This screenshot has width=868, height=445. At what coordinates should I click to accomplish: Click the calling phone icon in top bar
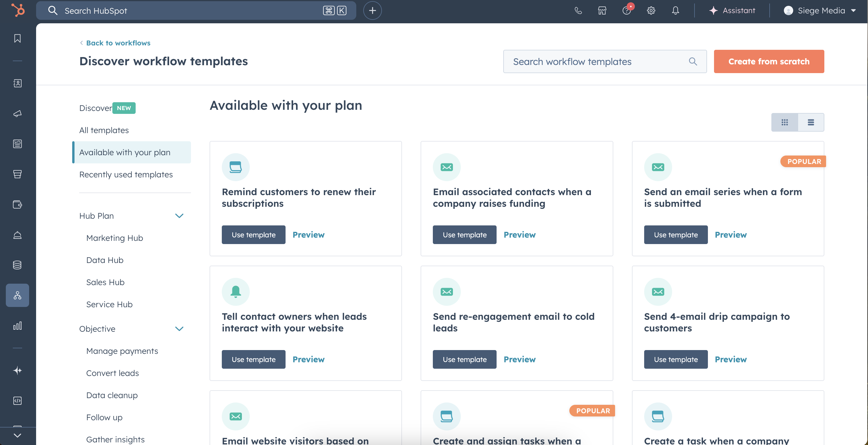(x=578, y=10)
